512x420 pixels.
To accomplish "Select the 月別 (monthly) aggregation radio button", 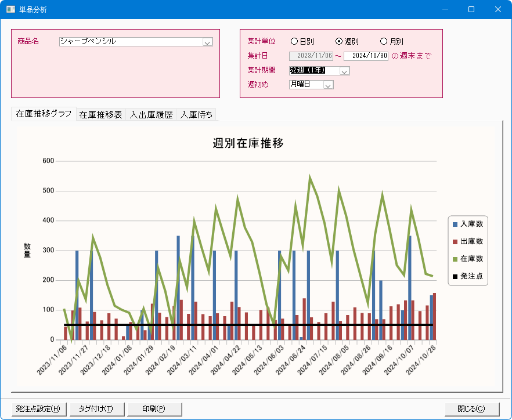I will point(383,41).
